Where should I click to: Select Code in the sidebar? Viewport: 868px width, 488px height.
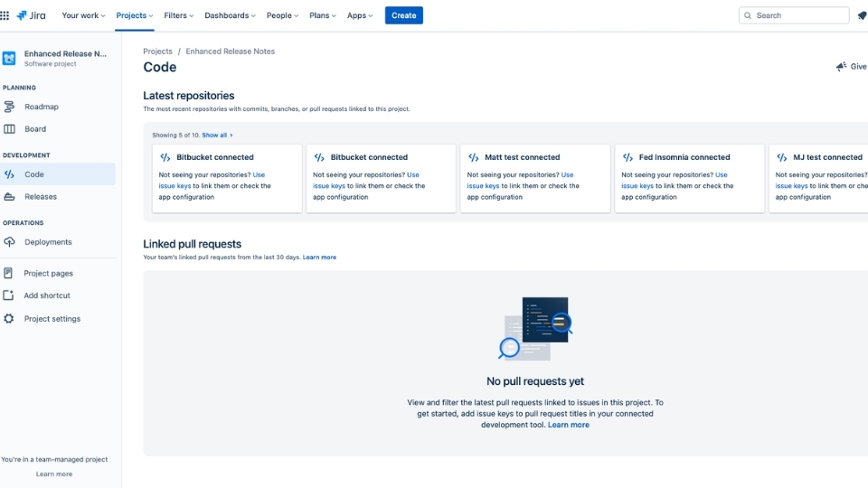tap(58, 174)
